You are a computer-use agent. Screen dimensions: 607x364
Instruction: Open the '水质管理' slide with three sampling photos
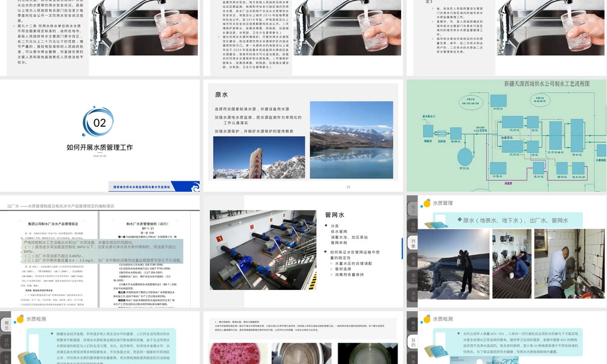pos(507,251)
